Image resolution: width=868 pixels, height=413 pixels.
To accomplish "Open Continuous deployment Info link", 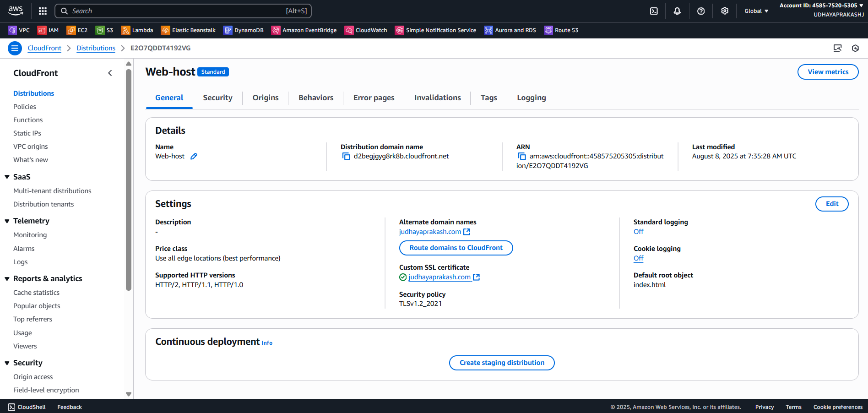I will [267, 343].
